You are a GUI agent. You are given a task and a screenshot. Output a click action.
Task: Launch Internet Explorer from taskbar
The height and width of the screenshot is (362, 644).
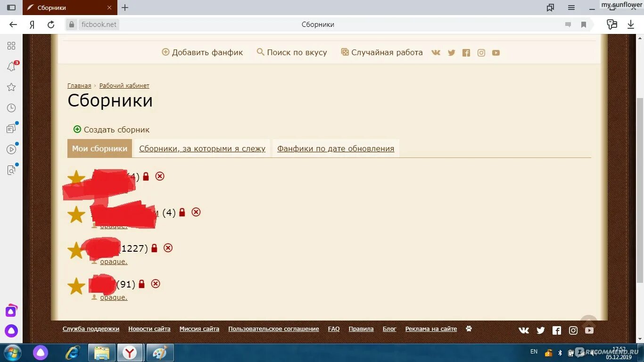click(73, 353)
